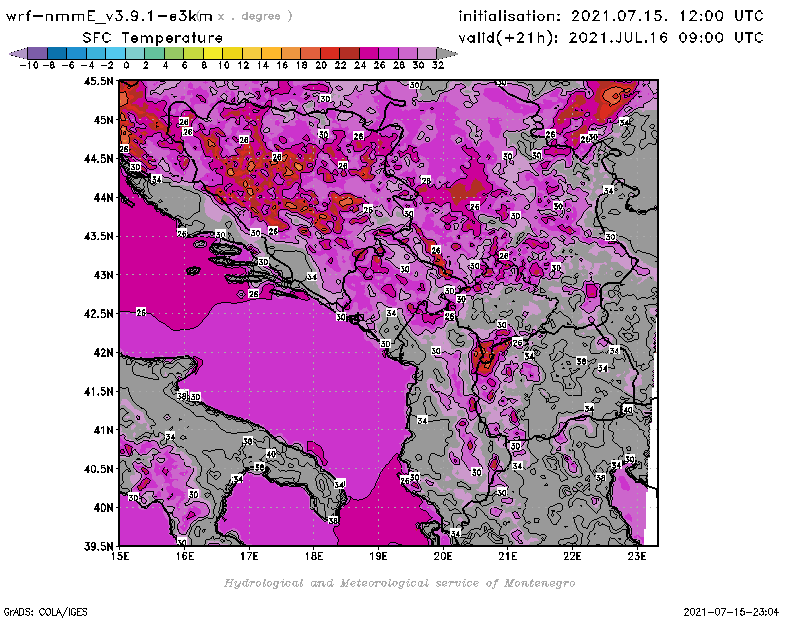Screen dimensions: 800x618
Task: Click the "40N" latitude label
Action: point(103,508)
